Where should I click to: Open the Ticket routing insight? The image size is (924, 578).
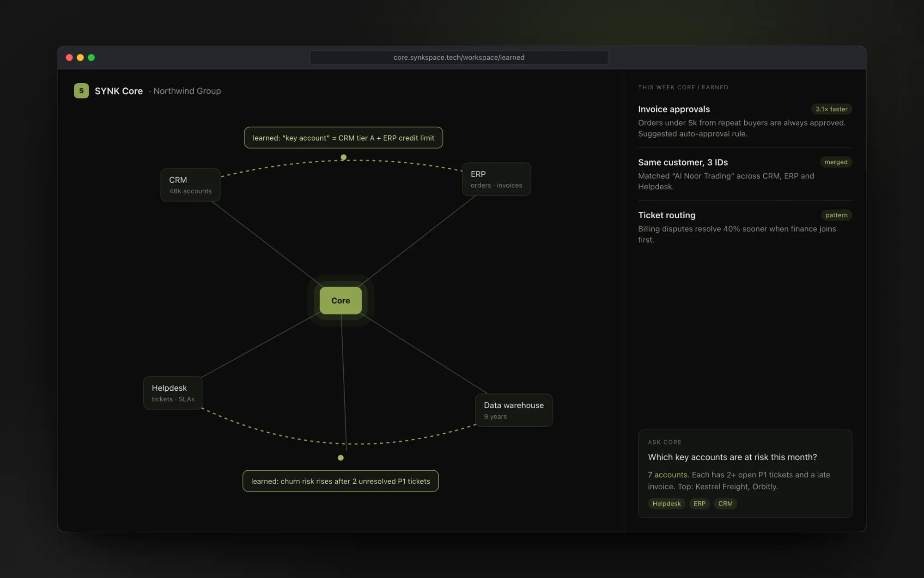pyautogui.click(x=745, y=227)
